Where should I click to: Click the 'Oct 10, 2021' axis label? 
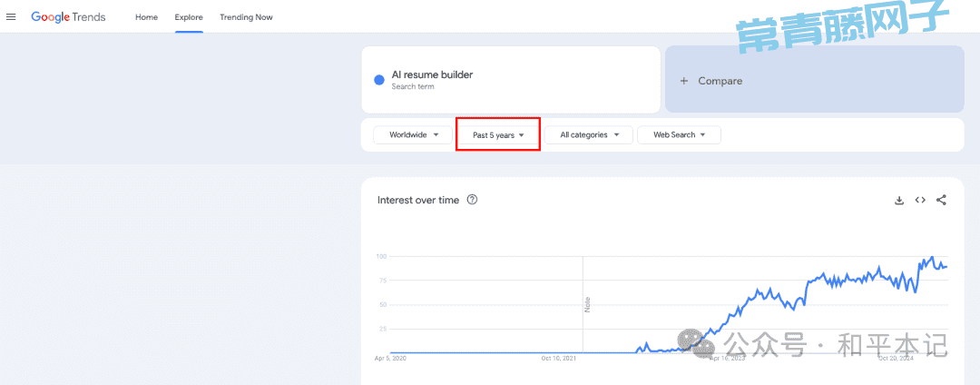click(x=558, y=359)
